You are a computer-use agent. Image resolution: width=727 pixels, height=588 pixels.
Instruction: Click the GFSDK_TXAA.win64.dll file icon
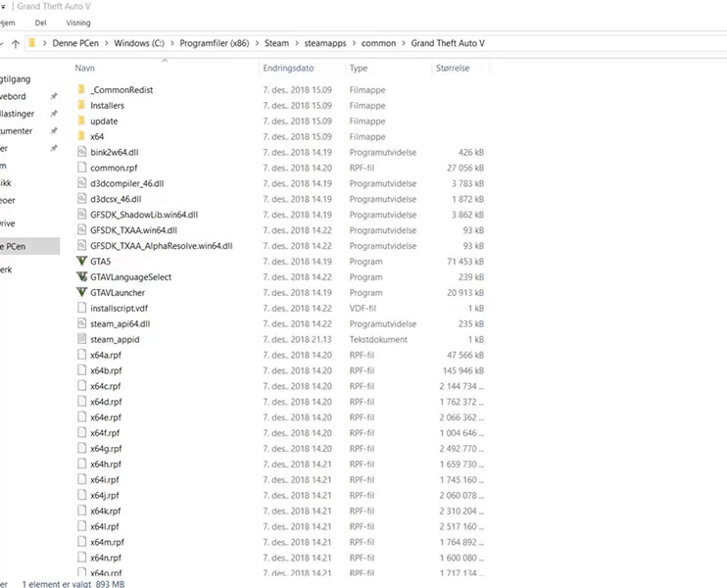tap(81, 230)
